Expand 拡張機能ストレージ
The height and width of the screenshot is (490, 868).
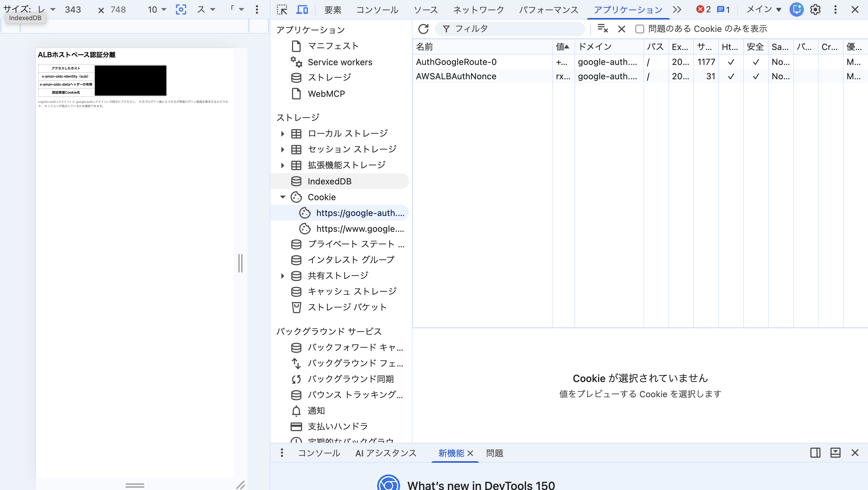click(282, 165)
